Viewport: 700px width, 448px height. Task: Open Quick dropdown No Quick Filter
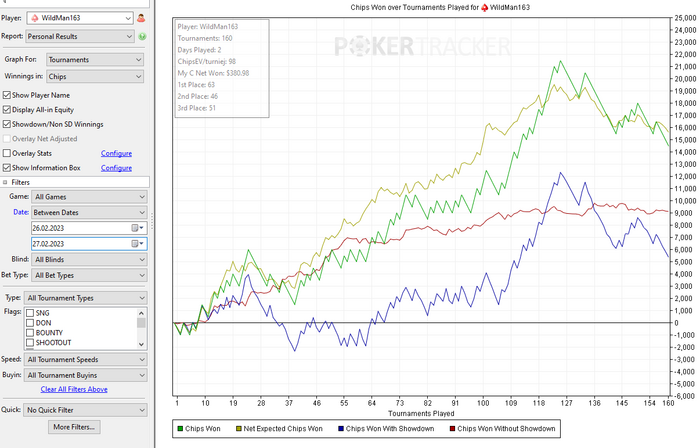[x=86, y=410]
